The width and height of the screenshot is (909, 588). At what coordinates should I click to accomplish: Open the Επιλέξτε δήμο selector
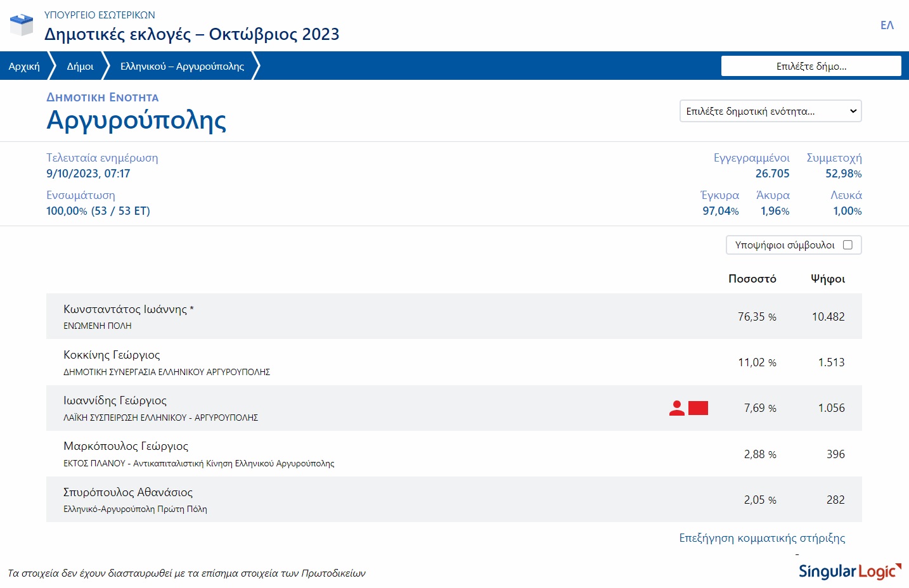811,66
